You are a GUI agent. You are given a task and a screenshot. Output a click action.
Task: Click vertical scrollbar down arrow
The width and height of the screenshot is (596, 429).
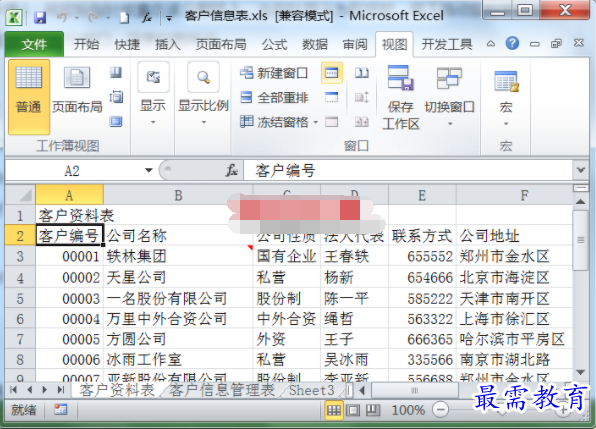[580, 372]
